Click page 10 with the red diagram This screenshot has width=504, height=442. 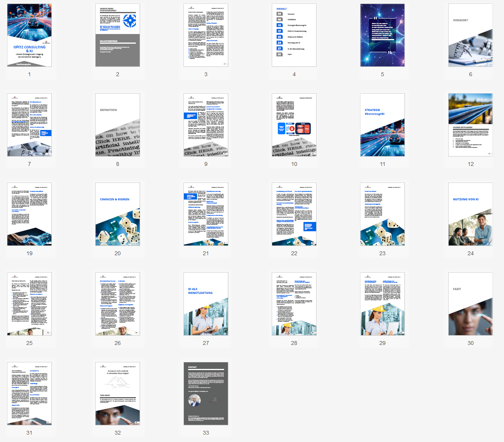[x=294, y=125]
